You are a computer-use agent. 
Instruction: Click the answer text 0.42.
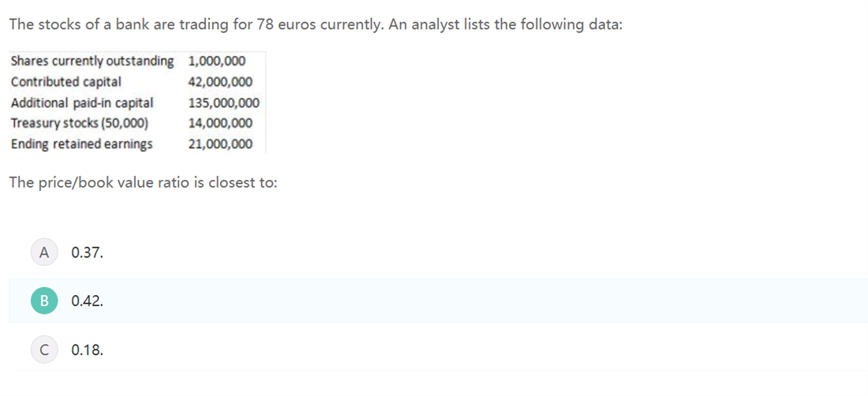(x=88, y=301)
